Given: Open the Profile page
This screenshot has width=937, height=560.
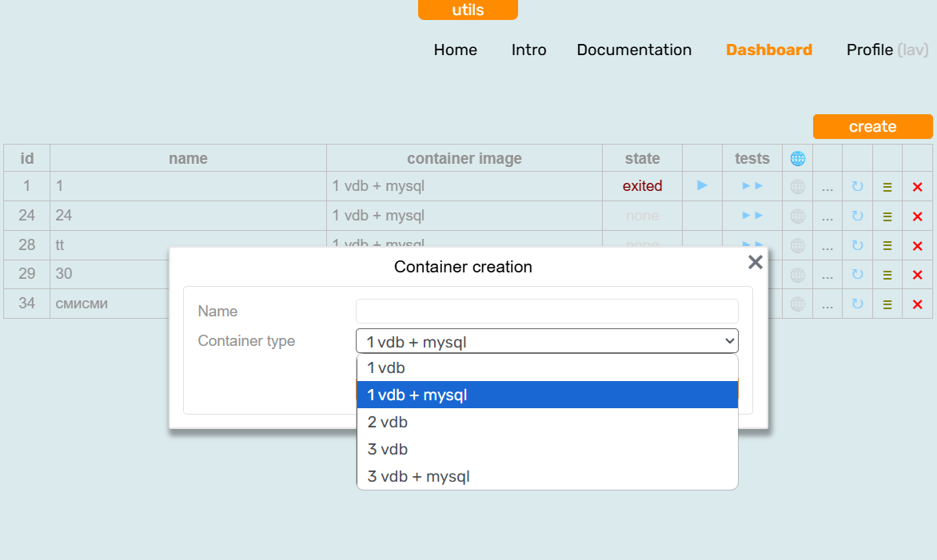Looking at the screenshot, I should click(x=870, y=50).
